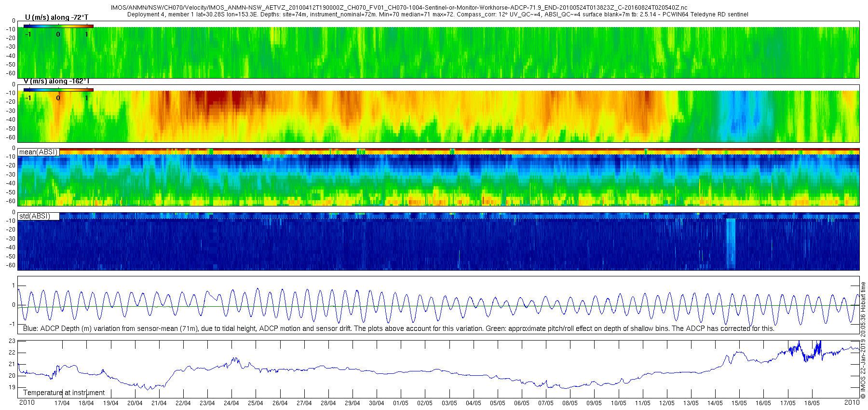The image size is (868, 410).
Task: Click the light blue anomaly in std(ABSI)
Action: click(731, 243)
